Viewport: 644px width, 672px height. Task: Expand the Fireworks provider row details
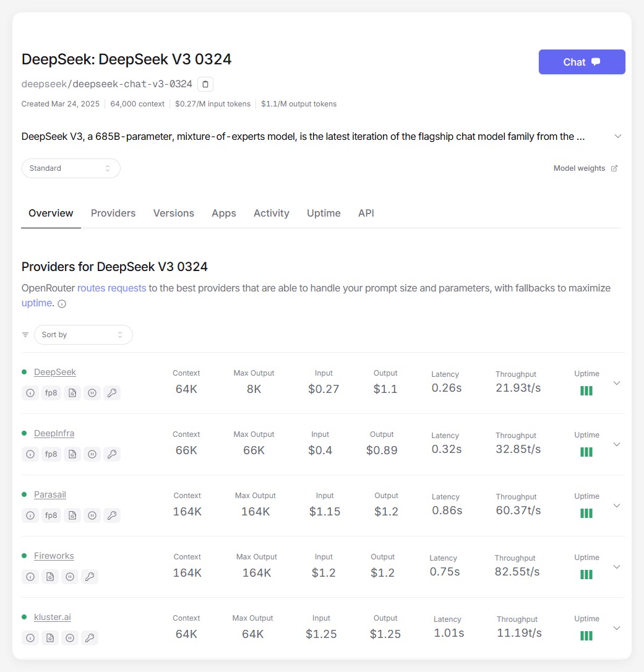[616, 567]
